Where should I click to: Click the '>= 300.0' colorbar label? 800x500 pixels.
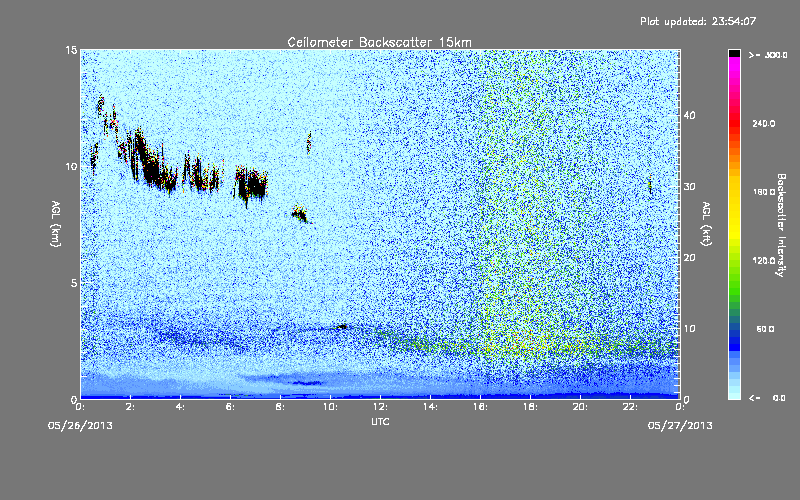click(768, 55)
